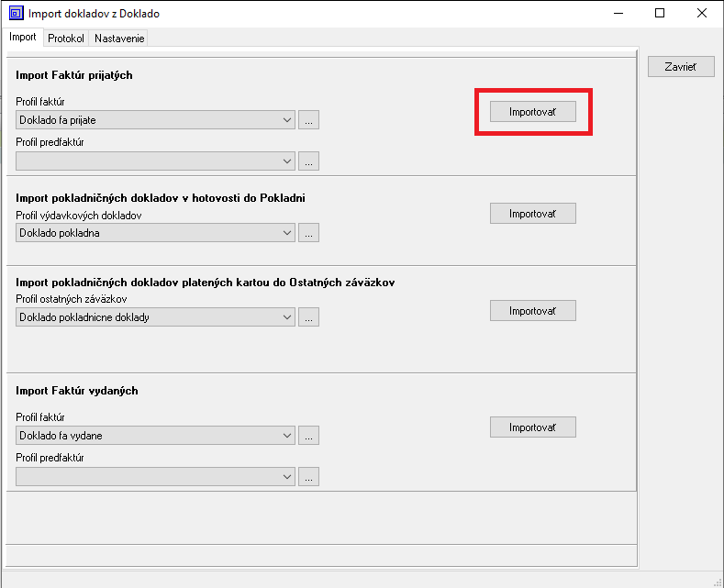Click the 'Import pokladničných dokladov platených kartou do Ostatných záväzkov' heading
Screen dimensions: 724x588
click(x=205, y=283)
